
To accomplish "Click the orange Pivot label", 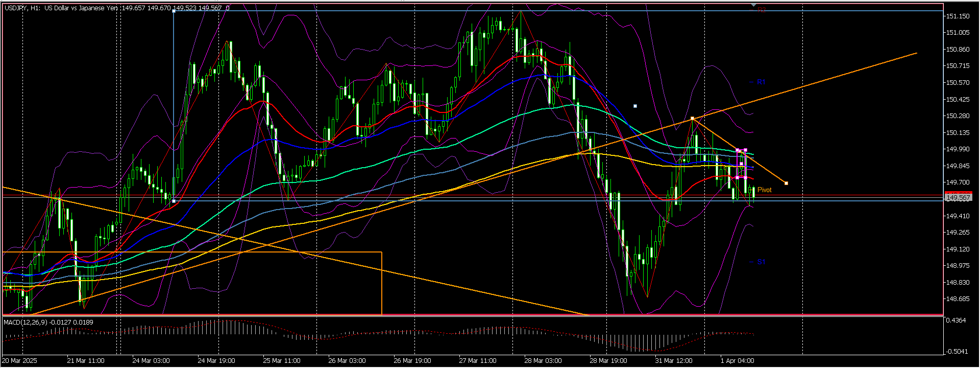I will pos(764,190).
